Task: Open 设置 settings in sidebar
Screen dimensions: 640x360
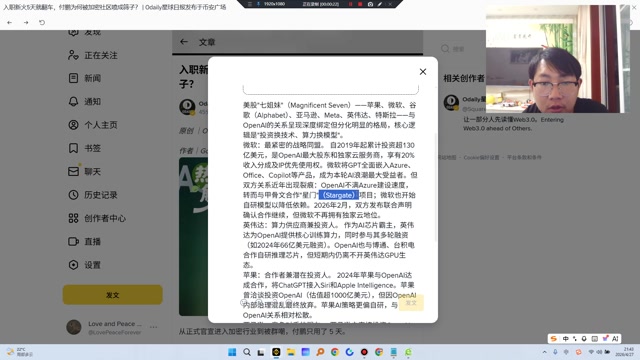Action: (84, 265)
